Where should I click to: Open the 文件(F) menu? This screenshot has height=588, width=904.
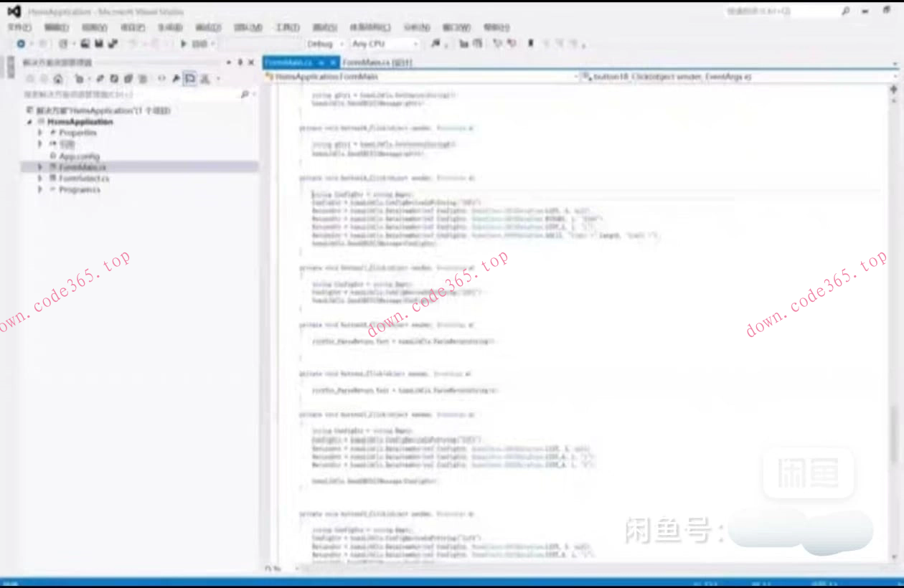coord(19,27)
